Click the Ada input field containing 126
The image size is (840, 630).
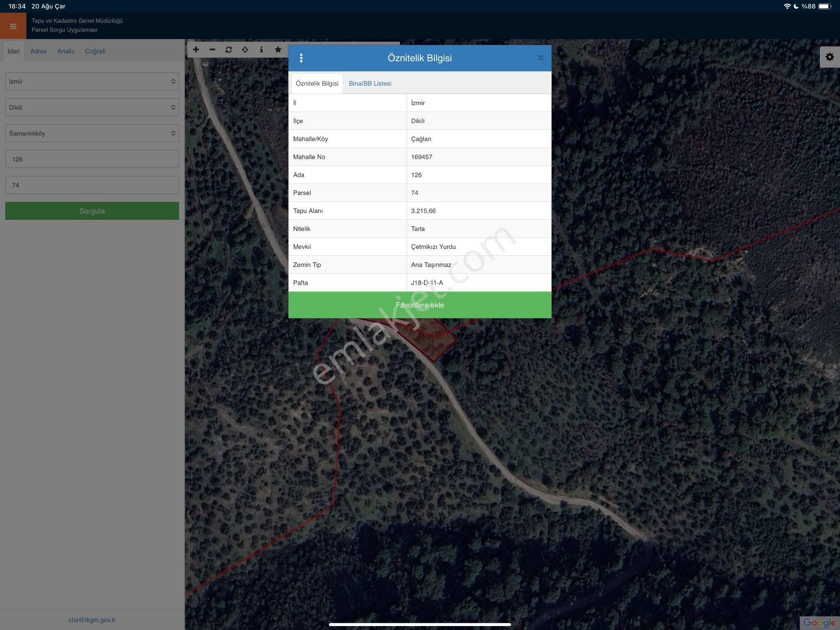pyautogui.click(x=92, y=159)
